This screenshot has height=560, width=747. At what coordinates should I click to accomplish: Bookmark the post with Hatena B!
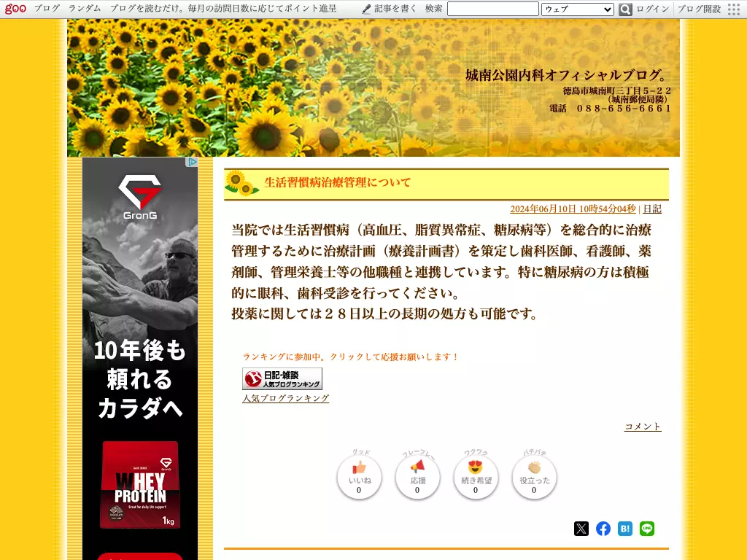(x=625, y=529)
